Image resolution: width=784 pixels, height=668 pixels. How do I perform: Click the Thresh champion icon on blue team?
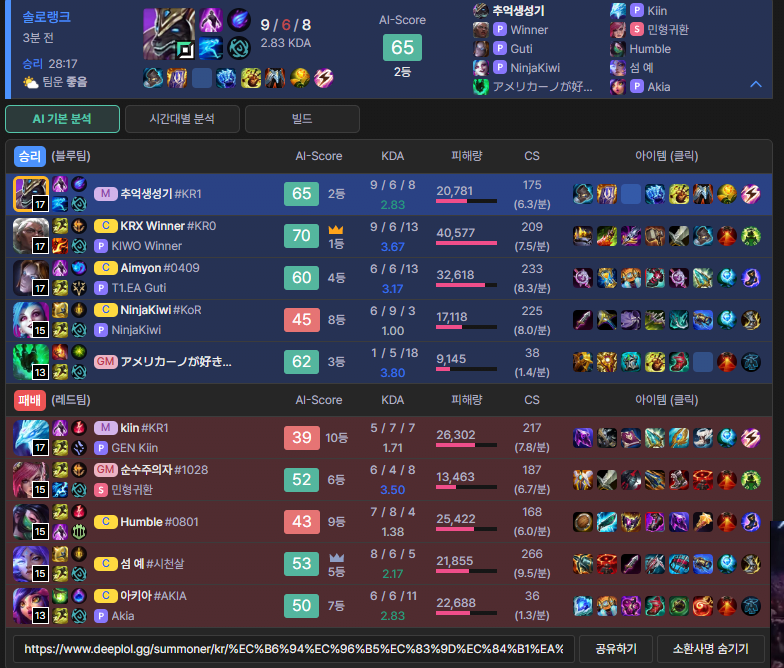coord(30,362)
